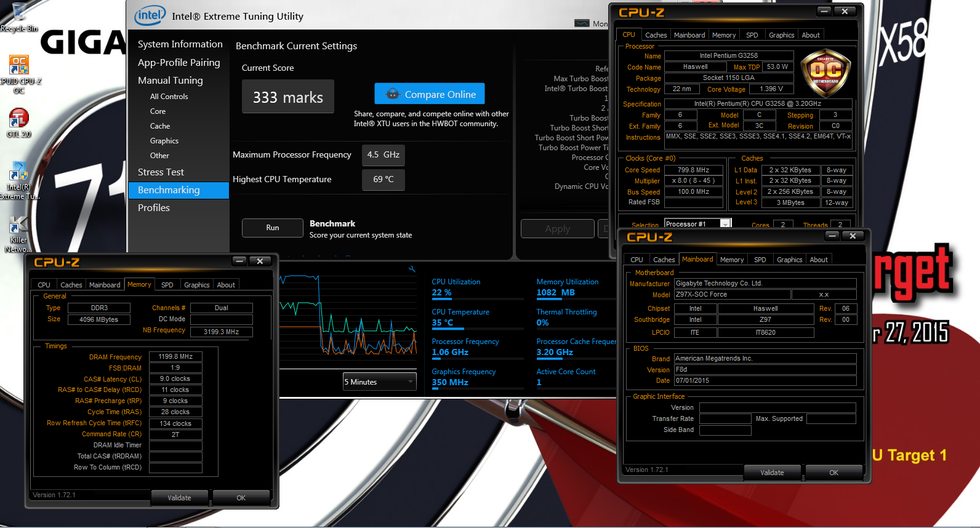Click the Highest CPU Temperature 69 °C value
Screen dimensions: 980x528
click(384, 180)
